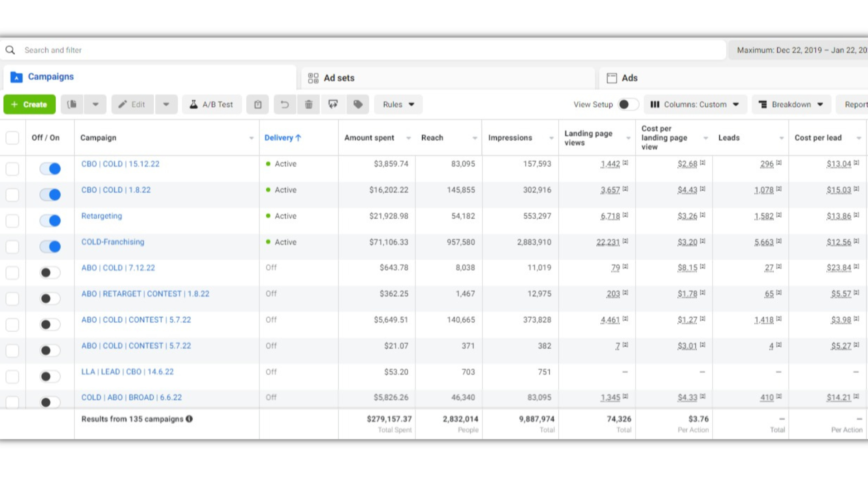Click the info icon beside Results from 135 campaigns
Viewport: 868px width, 488px height.
(189, 419)
